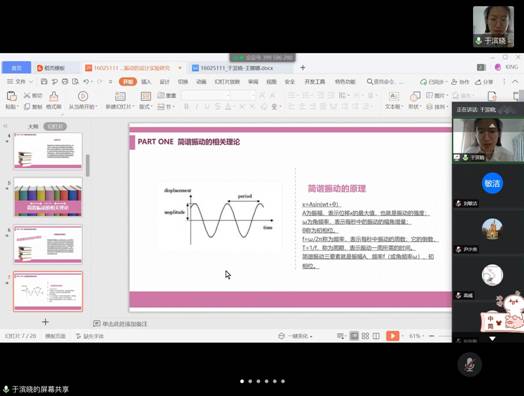Click the Text Box icon
This screenshot has width=524, height=396.
[x=394, y=96]
